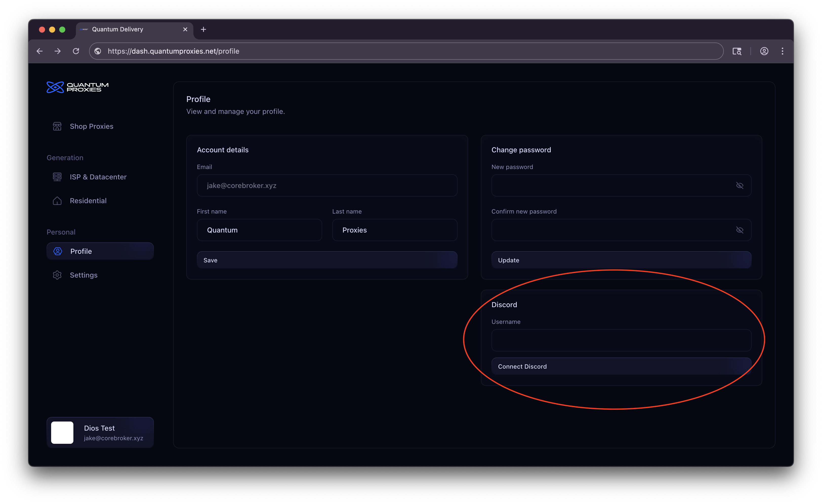Image resolution: width=822 pixels, height=504 pixels.
Task: Reload the page with the refresh icon
Action: point(76,51)
